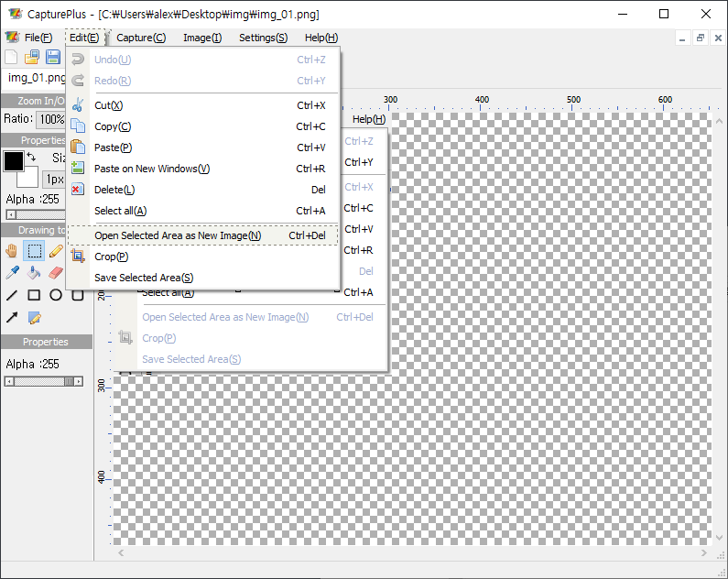
Task: Select the Arrow drawing tool
Action: (x=12, y=318)
